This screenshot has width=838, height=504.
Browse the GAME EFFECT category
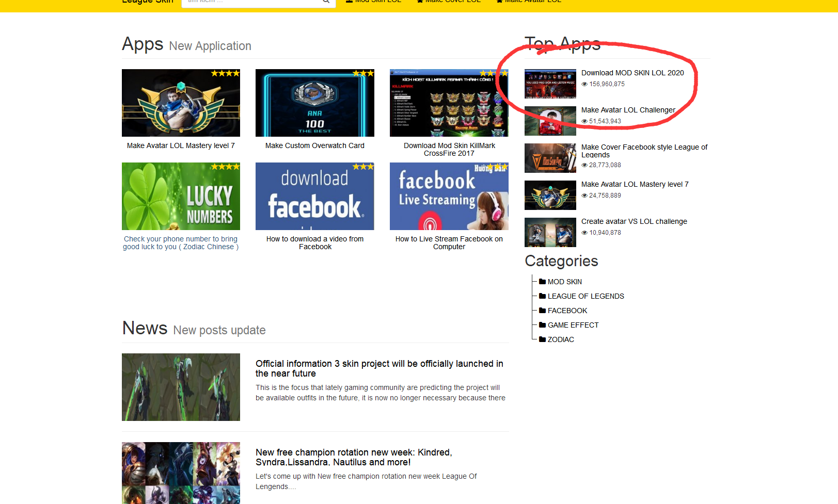click(x=573, y=325)
